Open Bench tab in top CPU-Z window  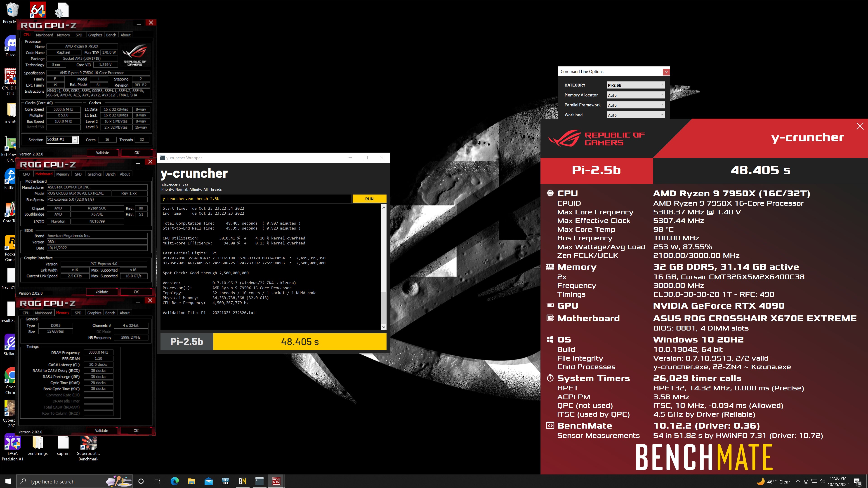(x=111, y=35)
